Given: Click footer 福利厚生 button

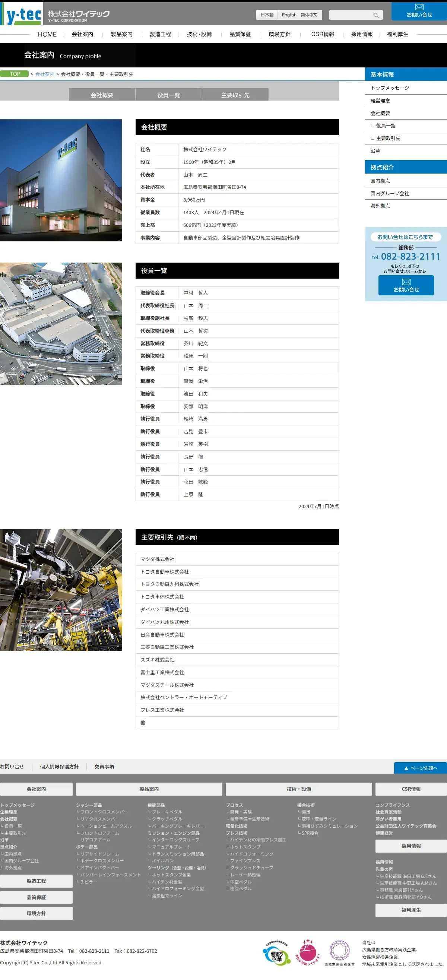Looking at the screenshot, I should coord(411,910).
